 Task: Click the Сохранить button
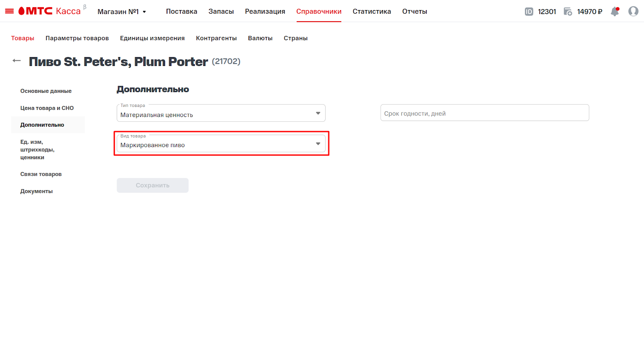[153, 185]
